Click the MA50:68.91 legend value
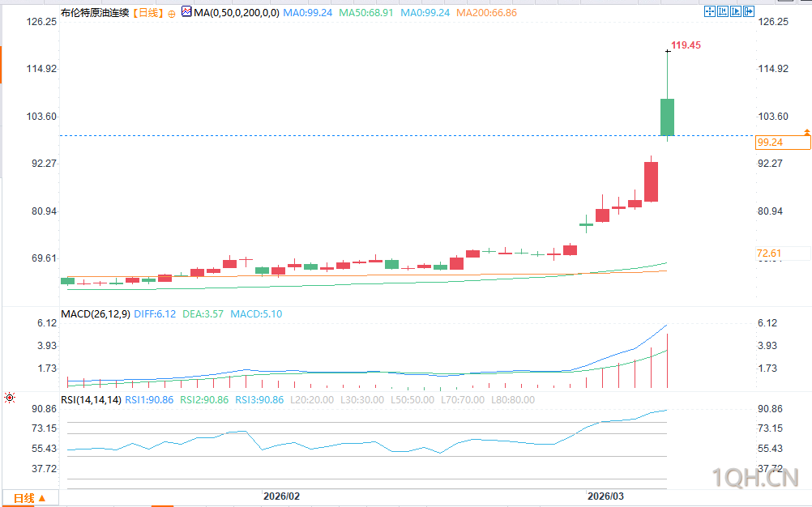 click(366, 12)
